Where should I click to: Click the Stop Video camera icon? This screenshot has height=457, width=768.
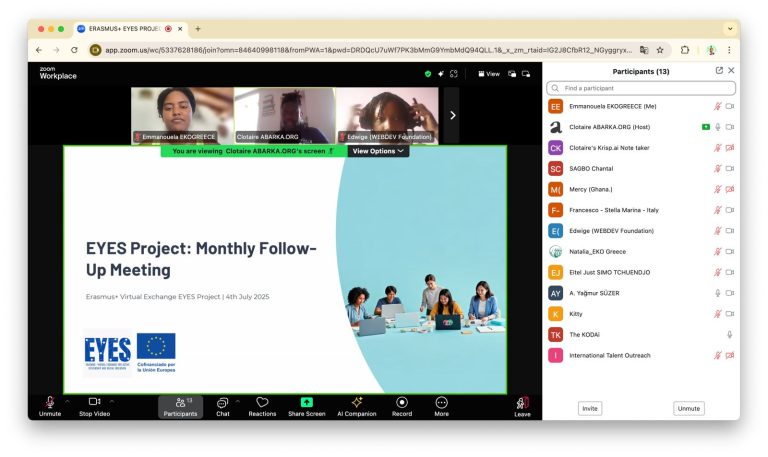(94, 402)
